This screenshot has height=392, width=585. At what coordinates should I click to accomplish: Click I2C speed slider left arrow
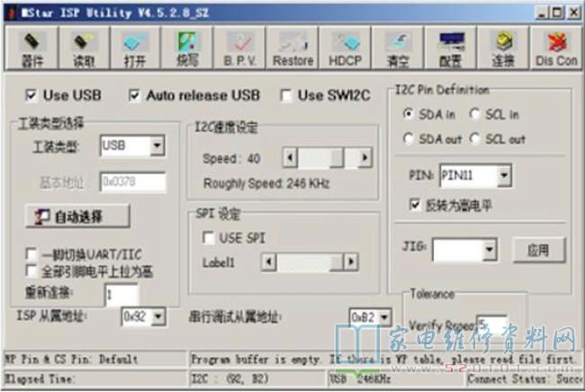click(291, 157)
